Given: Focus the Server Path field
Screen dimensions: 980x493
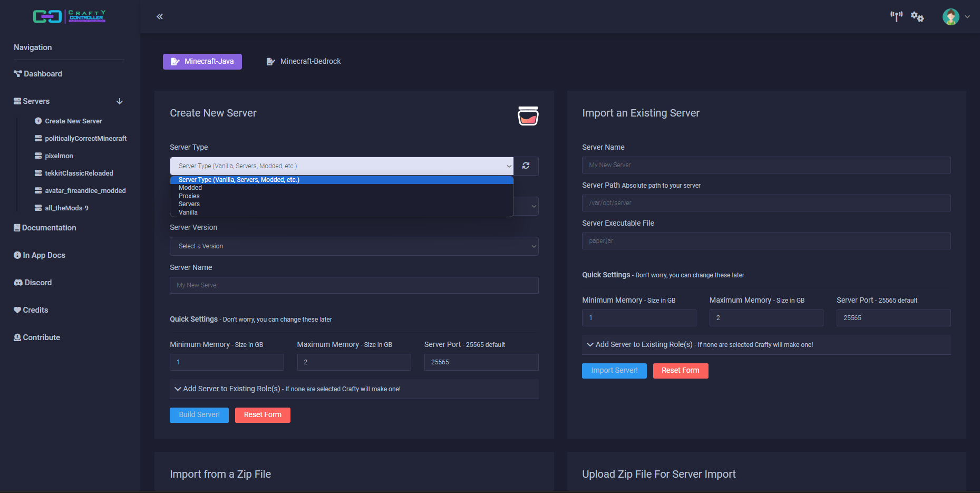Looking at the screenshot, I should [766, 203].
